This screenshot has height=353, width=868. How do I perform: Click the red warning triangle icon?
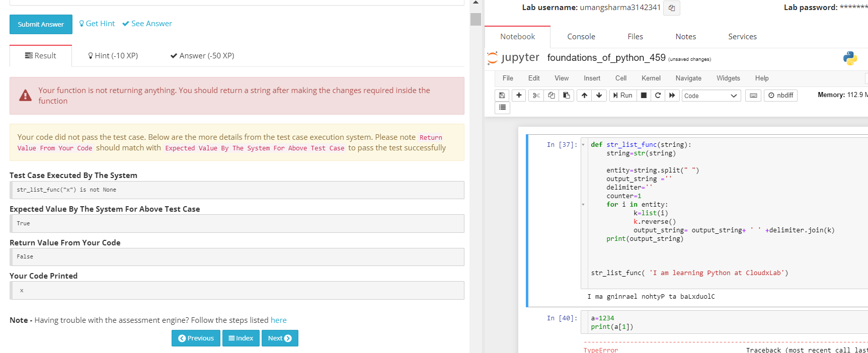pos(25,96)
